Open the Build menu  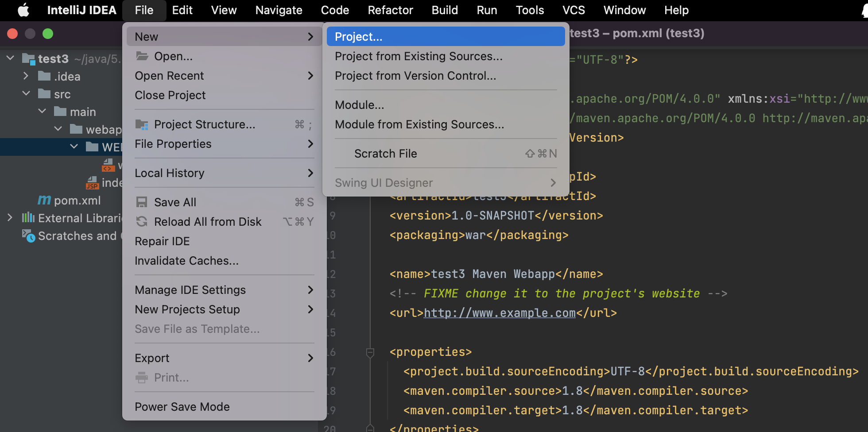pyautogui.click(x=445, y=10)
